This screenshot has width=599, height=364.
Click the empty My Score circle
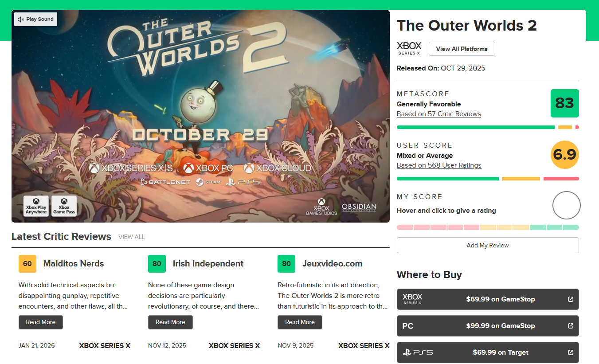click(566, 205)
